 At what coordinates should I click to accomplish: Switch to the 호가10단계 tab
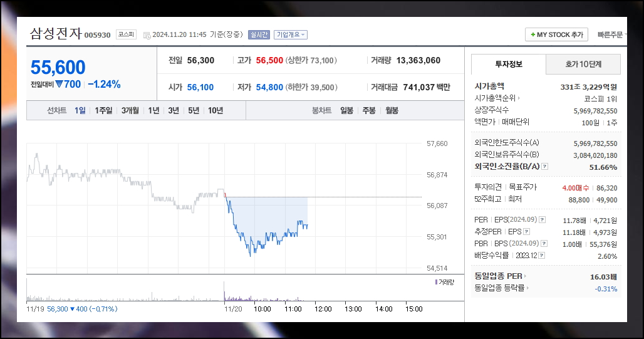[x=583, y=64]
